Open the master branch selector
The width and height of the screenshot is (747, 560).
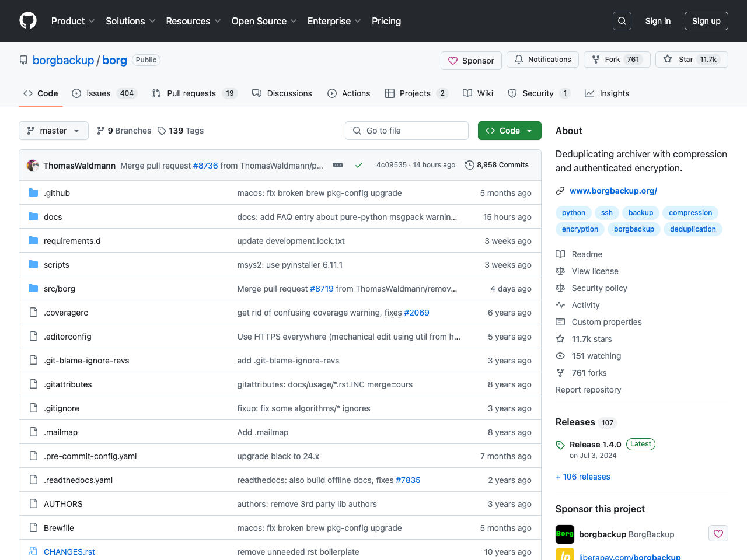click(54, 131)
